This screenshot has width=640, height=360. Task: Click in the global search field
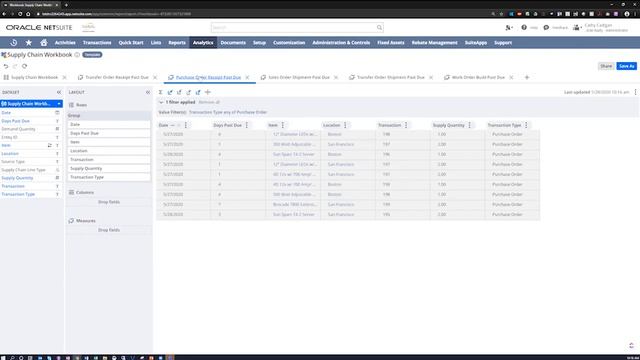294,27
